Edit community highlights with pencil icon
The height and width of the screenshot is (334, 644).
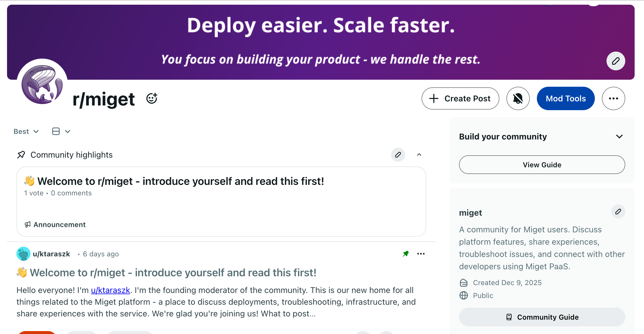point(398,155)
